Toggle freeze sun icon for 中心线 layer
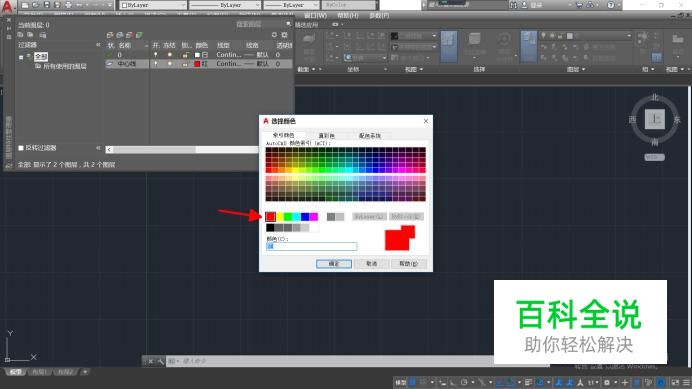Image resolution: width=692 pixels, height=389 pixels. click(x=169, y=64)
